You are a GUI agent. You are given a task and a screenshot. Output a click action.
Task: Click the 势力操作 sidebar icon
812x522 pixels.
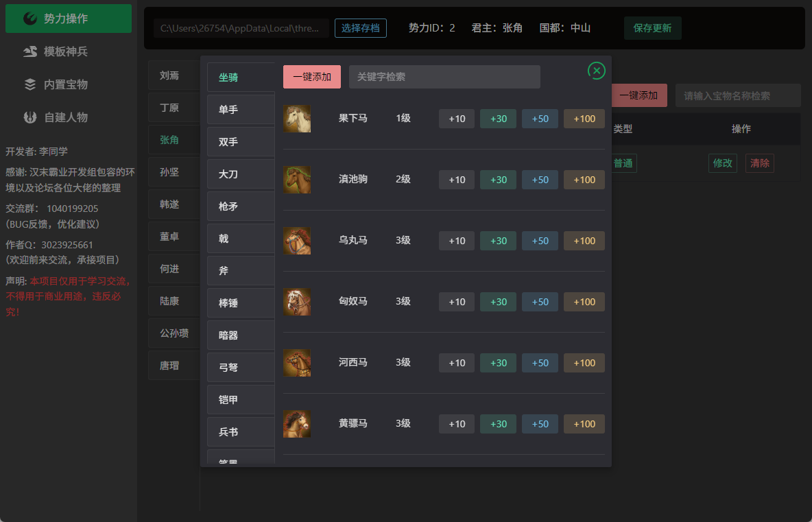point(30,19)
